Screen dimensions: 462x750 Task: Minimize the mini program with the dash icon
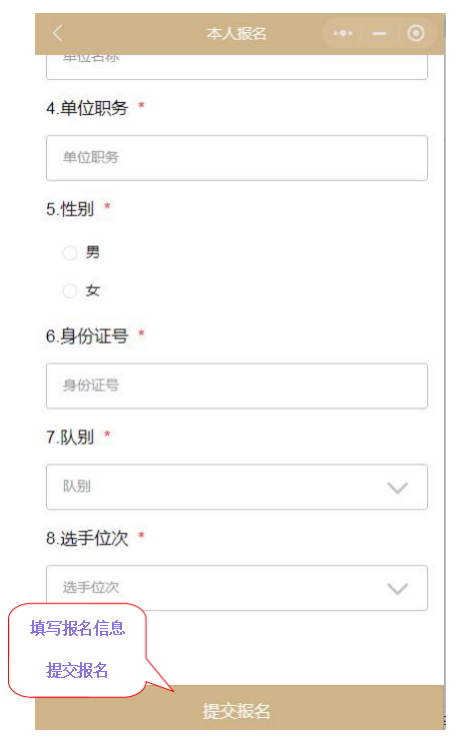click(x=379, y=33)
